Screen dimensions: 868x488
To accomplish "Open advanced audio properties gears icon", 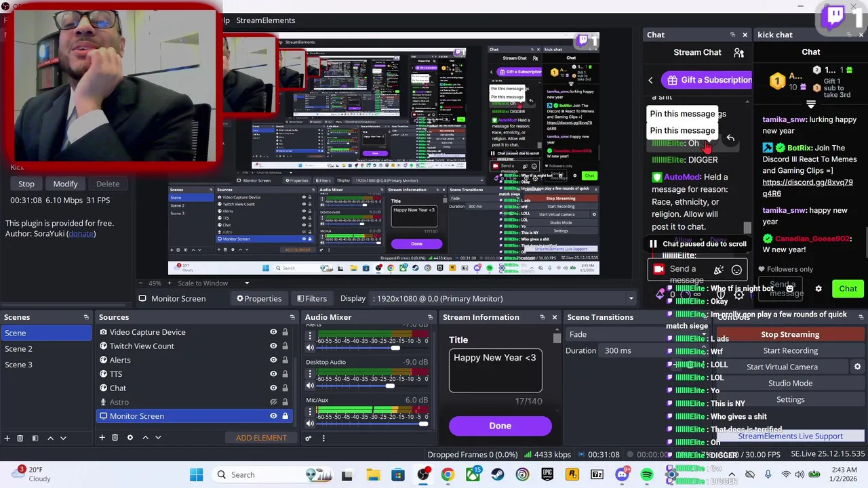I will click(308, 438).
